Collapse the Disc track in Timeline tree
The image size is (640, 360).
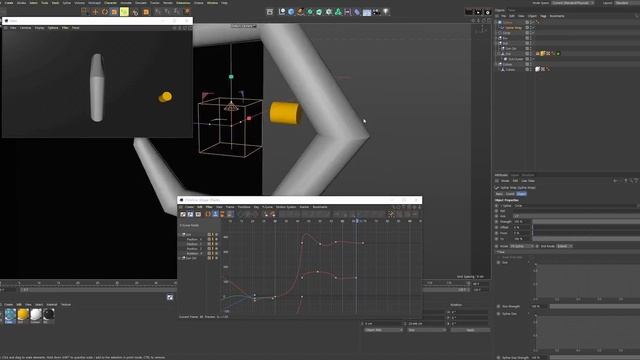coord(180,235)
